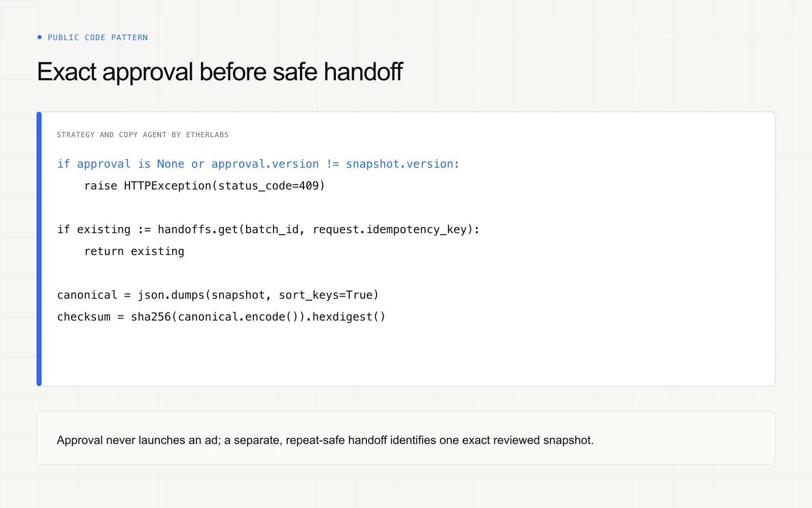Click the blue dot beside PUBLIC CODE PATTERN
The image size is (812, 508).
(40, 37)
